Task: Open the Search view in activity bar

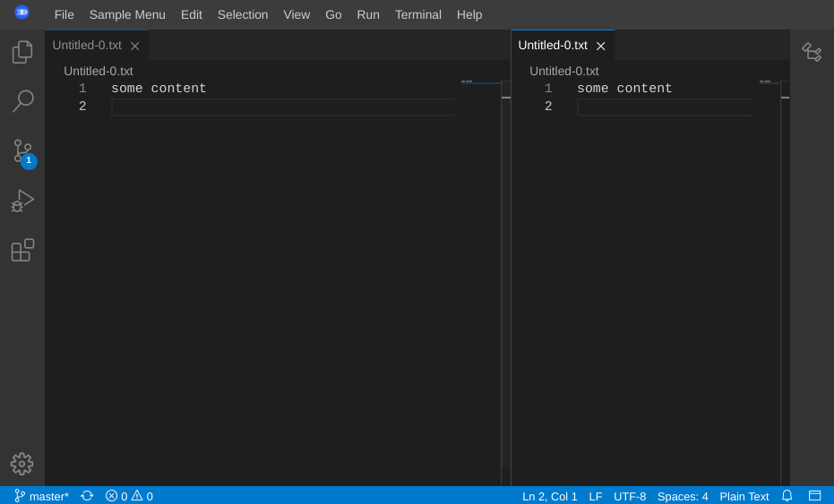Action: [x=22, y=101]
